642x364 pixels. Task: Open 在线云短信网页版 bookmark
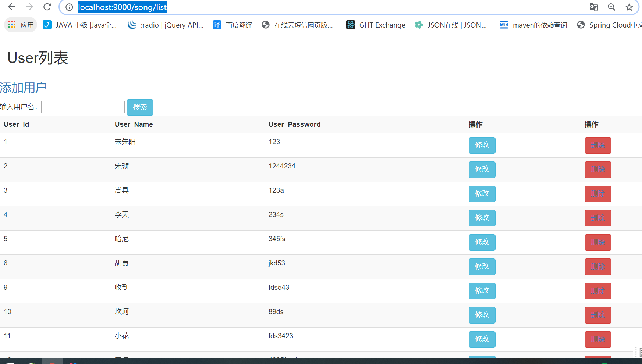click(297, 25)
